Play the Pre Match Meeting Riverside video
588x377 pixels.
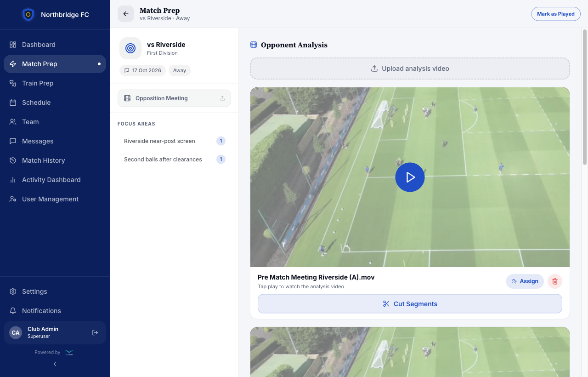(410, 177)
